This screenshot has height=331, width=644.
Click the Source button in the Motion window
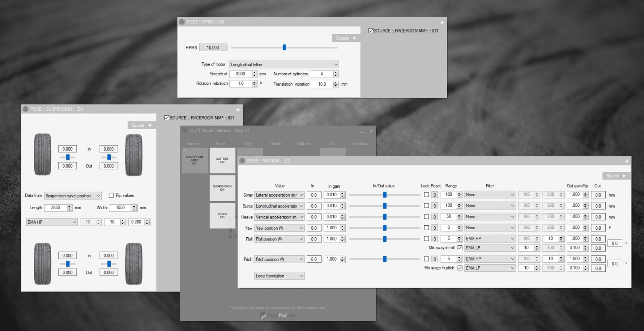pyautogui.click(x=617, y=176)
